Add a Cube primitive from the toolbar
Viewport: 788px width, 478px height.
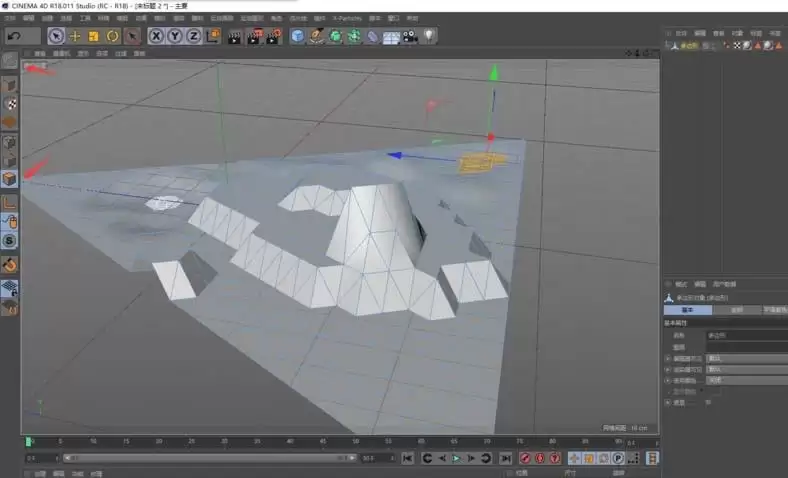coord(298,36)
